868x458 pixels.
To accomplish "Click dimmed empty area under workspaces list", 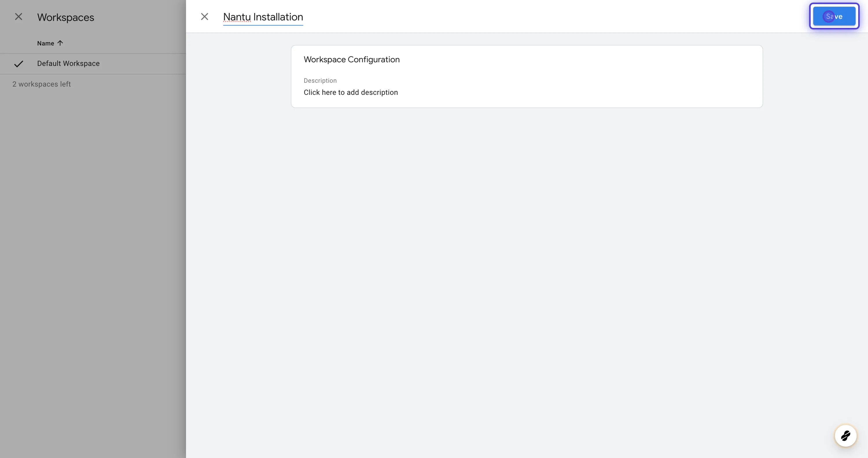I will click(93, 253).
